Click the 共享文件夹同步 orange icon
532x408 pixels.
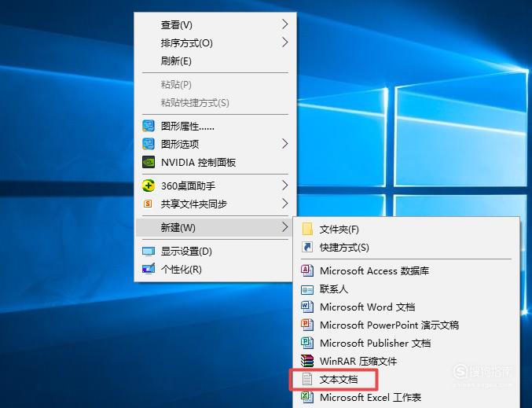(148, 204)
